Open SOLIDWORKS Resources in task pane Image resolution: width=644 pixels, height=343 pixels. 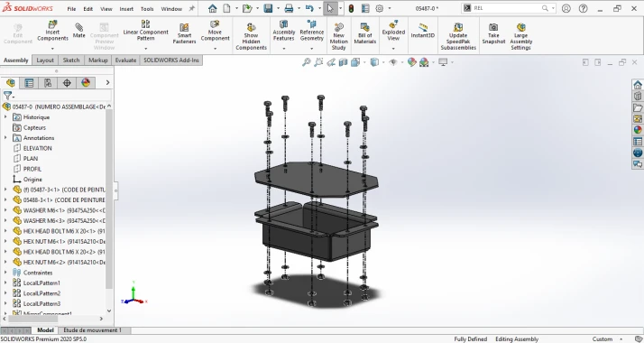(x=638, y=85)
